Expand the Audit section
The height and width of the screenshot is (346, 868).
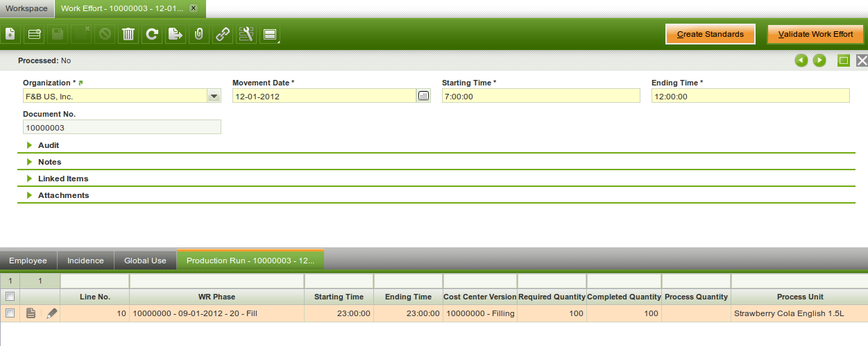(x=48, y=145)
